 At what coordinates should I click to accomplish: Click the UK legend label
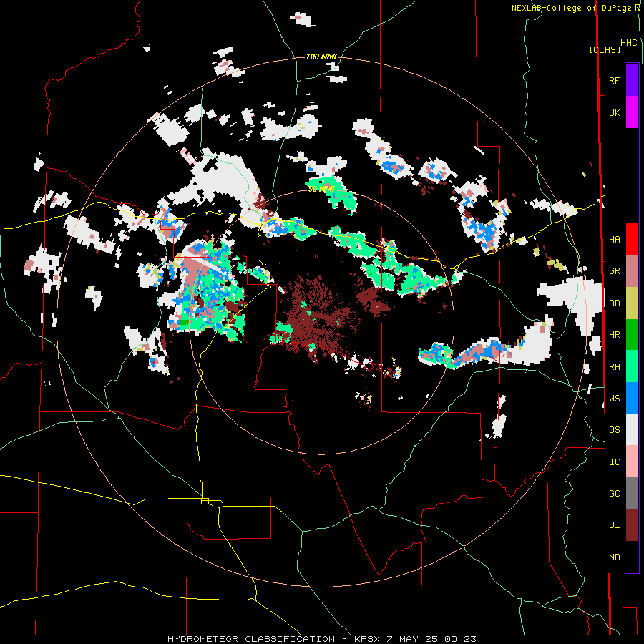614,112
